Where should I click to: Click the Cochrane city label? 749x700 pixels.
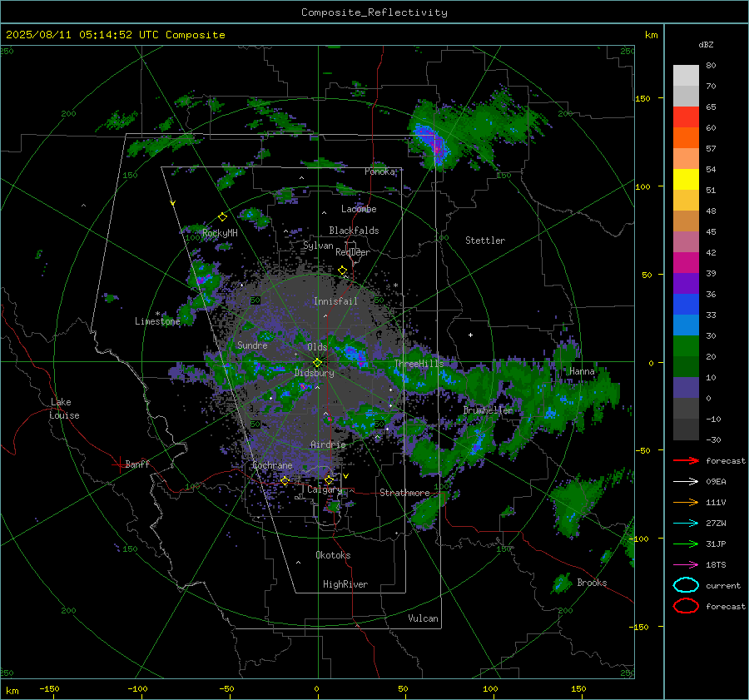click(272, 465)
